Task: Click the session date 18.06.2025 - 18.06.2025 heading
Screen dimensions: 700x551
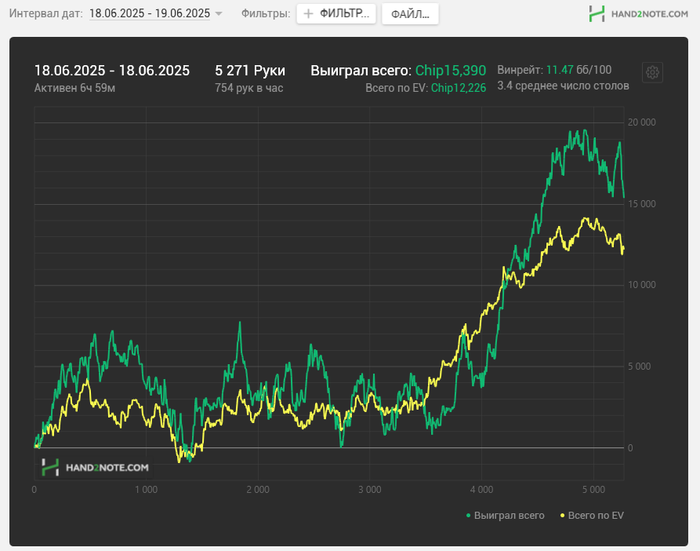Action: click(x=112, y=71)
